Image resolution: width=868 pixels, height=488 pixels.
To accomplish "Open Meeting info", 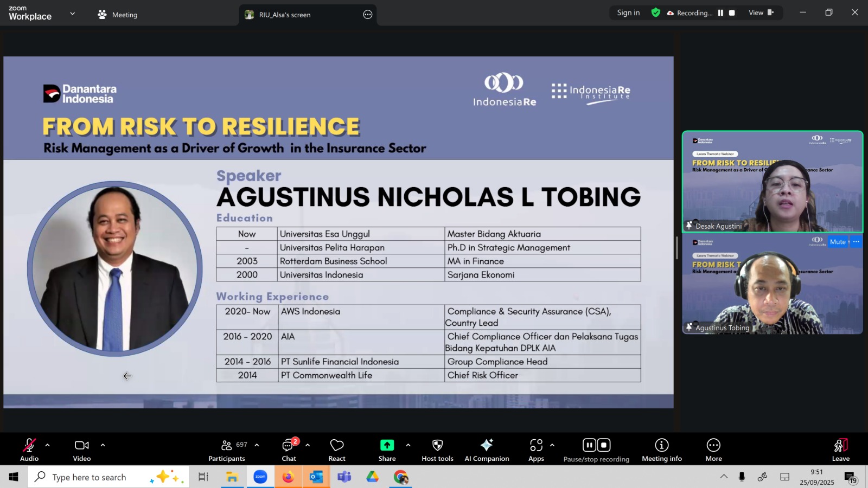I will pyautogui.click(x=661, y=450).
